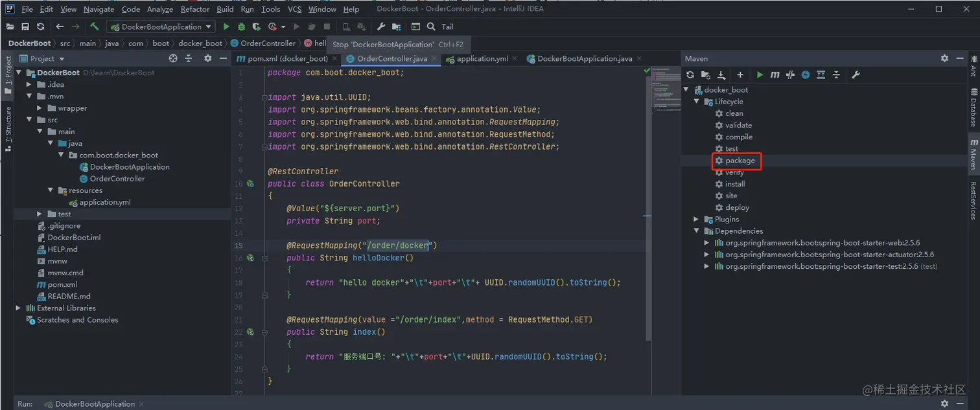Select the install lifecycle goal
The width and height of the screenshot is (980, 410).
click(735, 184)
